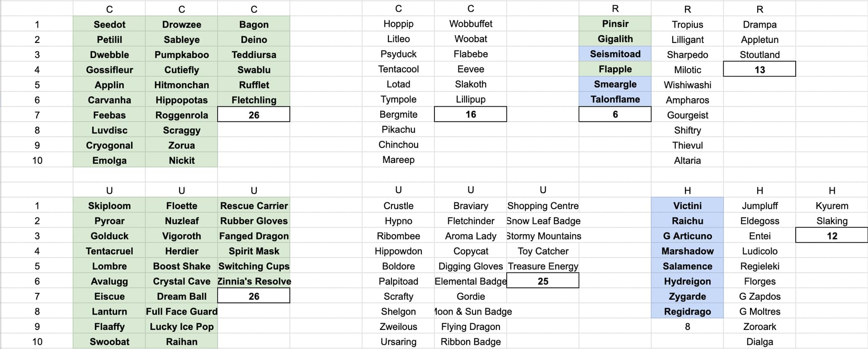Click the Rescue Carrier cell
This screenshot has height=349, width=868.
click(254, 206)
